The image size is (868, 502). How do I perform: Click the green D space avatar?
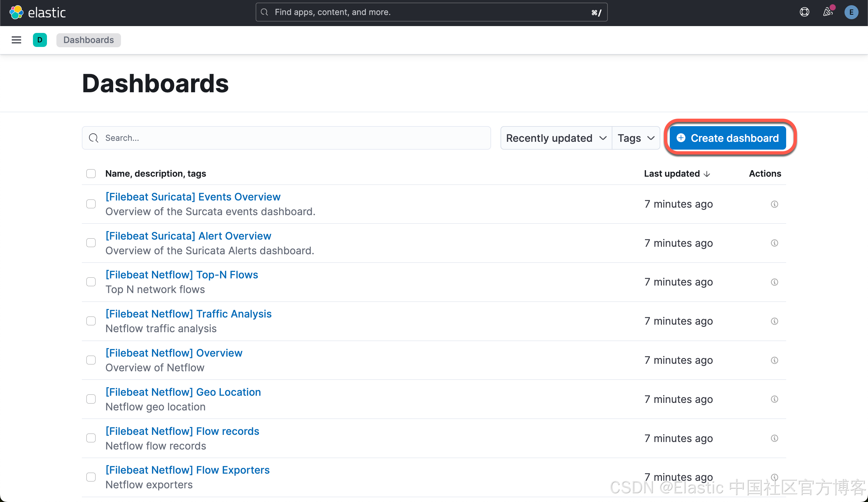pyautogui.click(x=40, y=40)
